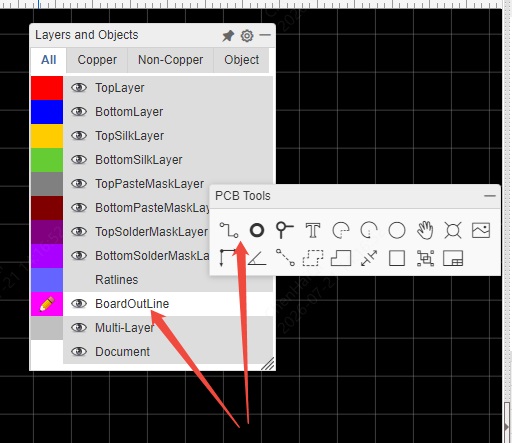Pick the Rectangle tool in PCB Tools
Image resolution: width=512 pixels, height=443 pixels.
397,258
